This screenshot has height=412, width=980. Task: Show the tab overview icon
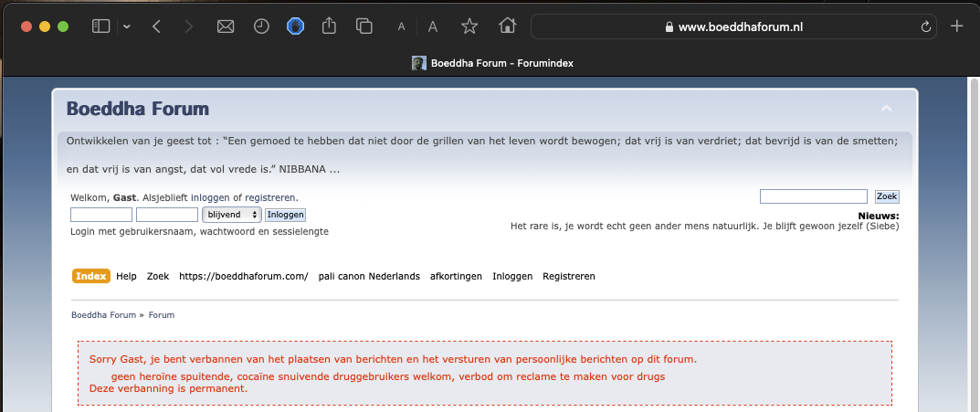(364, 26)
